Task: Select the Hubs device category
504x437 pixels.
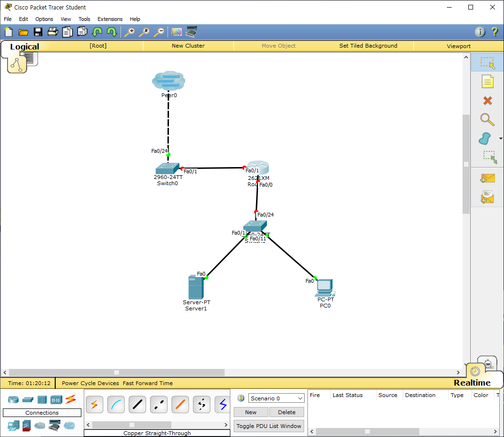Action: click(x=42, y=400)
